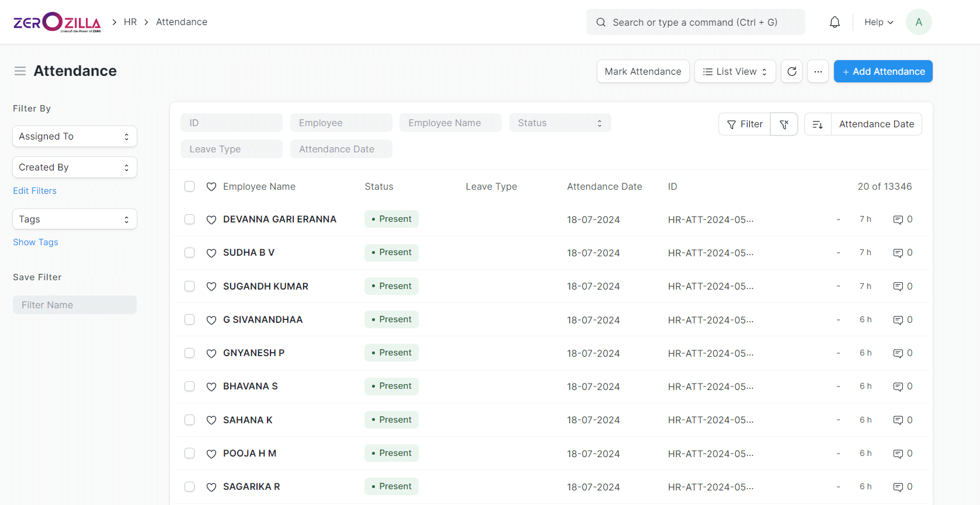The width and height of the screenshot is (980, 505).
Task: Open the Status filter dropdown
Action: click(559, 123)
